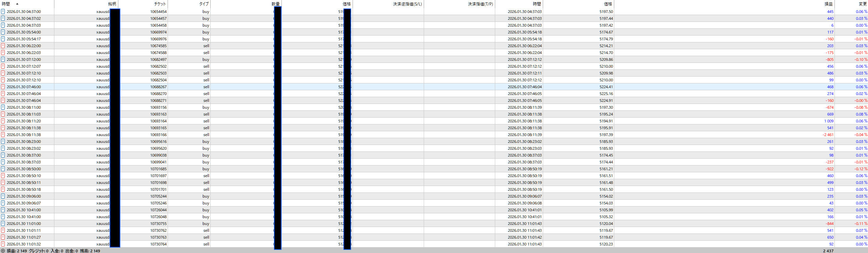Select the open time 2026.01.30 04:37:00 cell

(24, 12)
